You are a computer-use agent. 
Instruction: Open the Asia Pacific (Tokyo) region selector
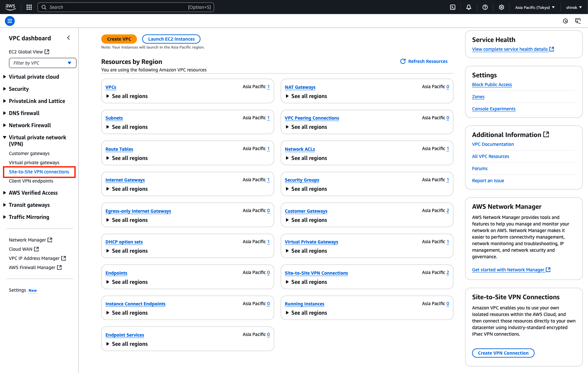coord(535,7)
